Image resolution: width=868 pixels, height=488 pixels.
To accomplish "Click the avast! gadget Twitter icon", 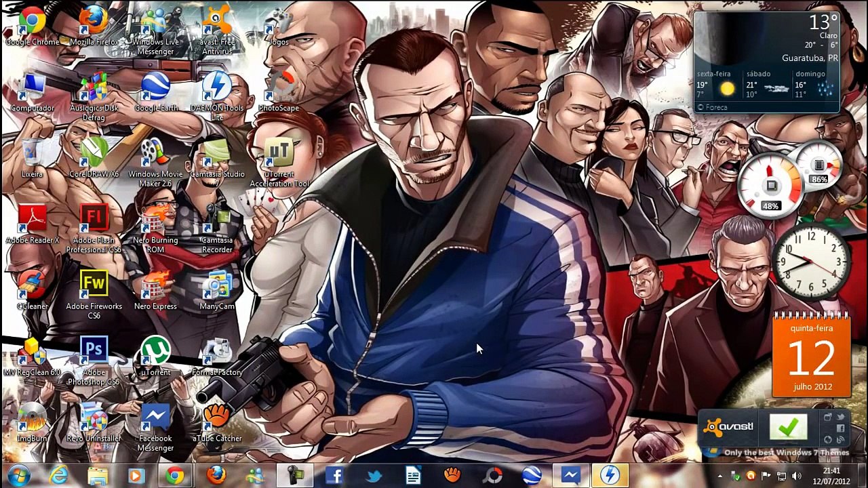I will pos(840,418).
